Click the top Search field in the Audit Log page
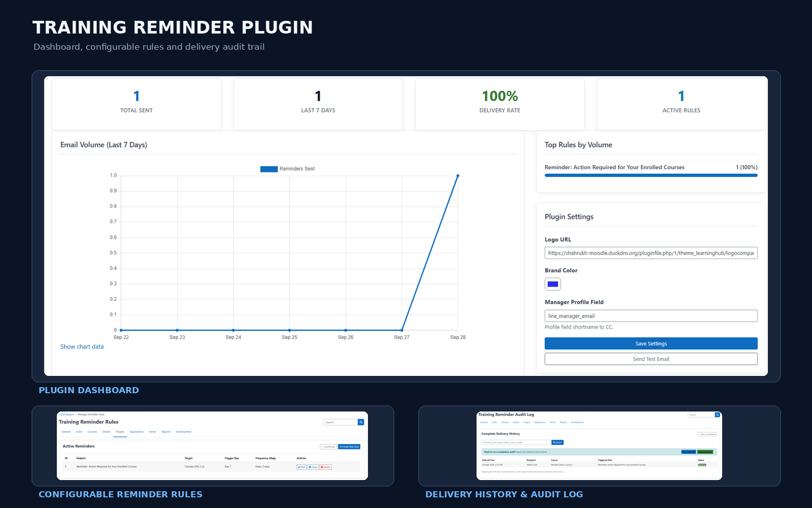This screenshot has height=508, width=812. (x=701, y=415)
